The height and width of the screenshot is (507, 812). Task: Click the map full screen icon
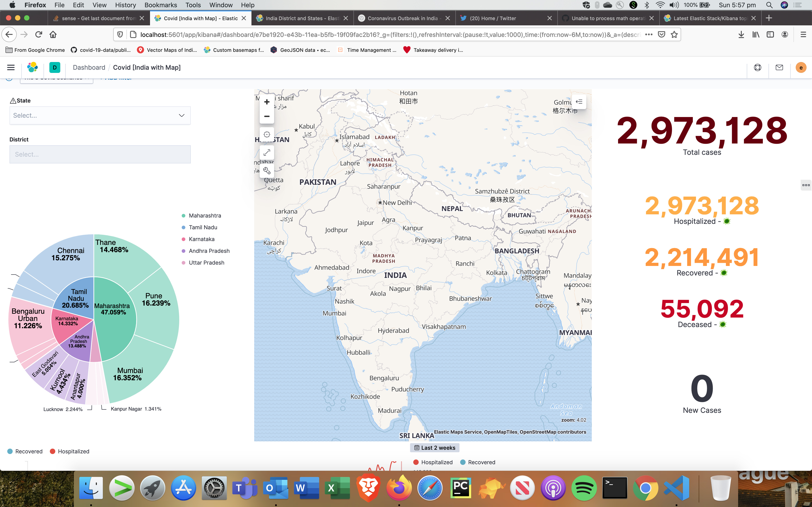[267, 153]
